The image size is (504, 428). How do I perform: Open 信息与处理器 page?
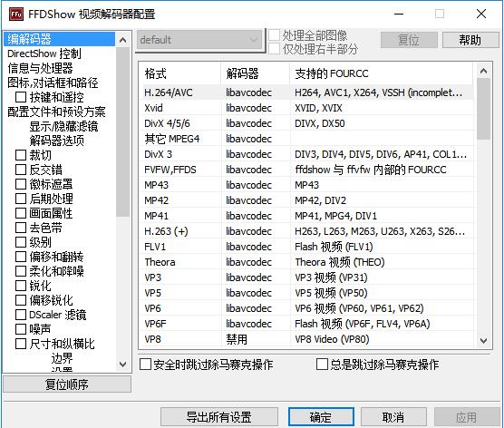tap(40, 68)
